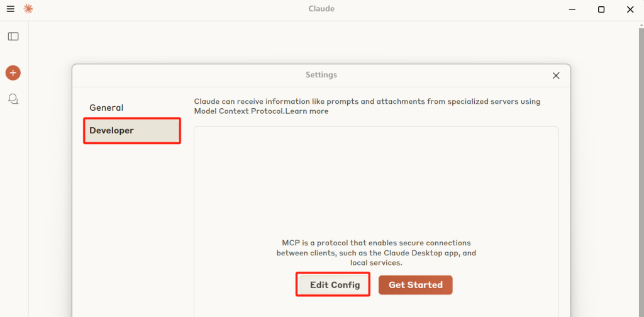Screen dimensions: 644x317
Task: Click the scrollbar up arrow at right edge
Action: pyautogui.click(x=641, y=25)
